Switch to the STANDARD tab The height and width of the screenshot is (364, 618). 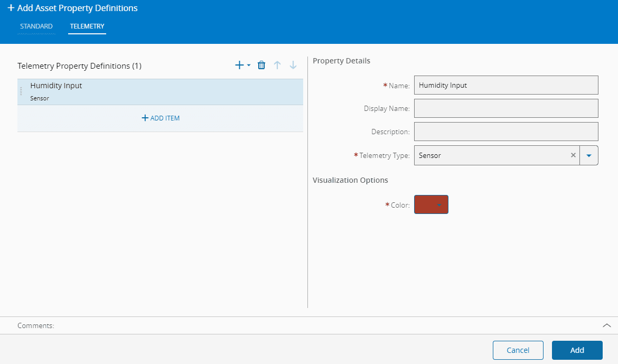click(x=36, y=26)
